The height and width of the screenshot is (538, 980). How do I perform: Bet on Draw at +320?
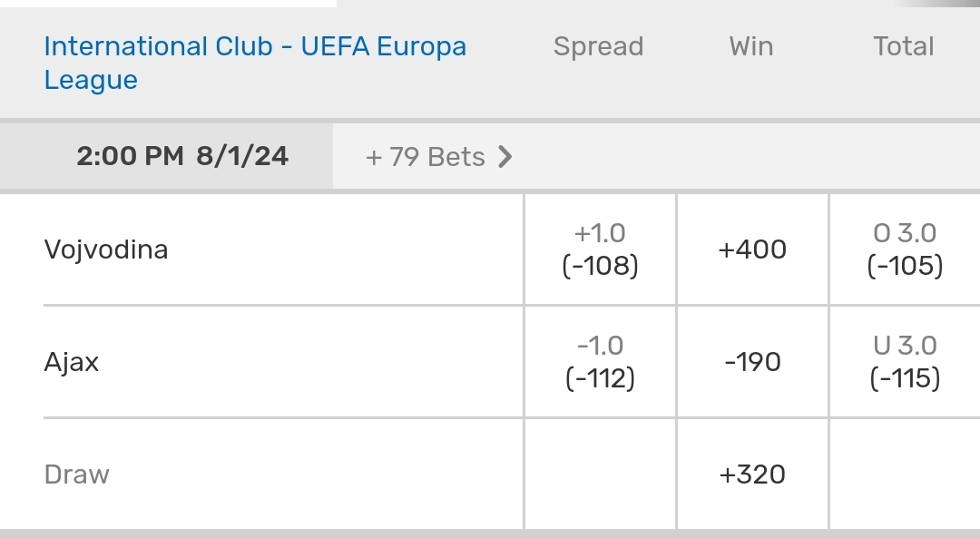click(x=752, y=474)
